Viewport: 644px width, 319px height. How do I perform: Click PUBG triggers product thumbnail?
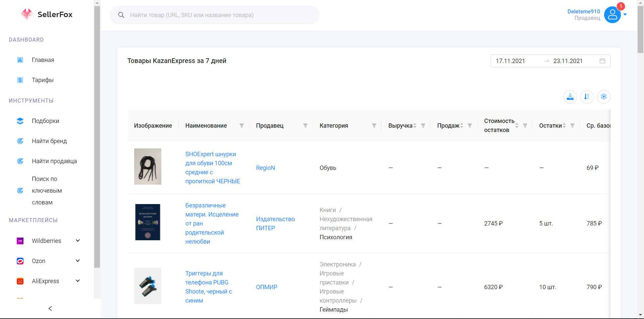pos(148,286)
